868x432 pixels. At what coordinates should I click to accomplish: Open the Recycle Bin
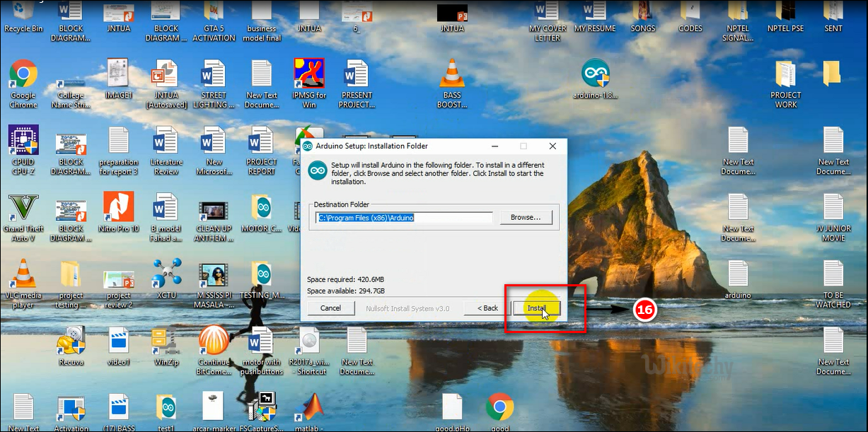(x=23, y=11)
